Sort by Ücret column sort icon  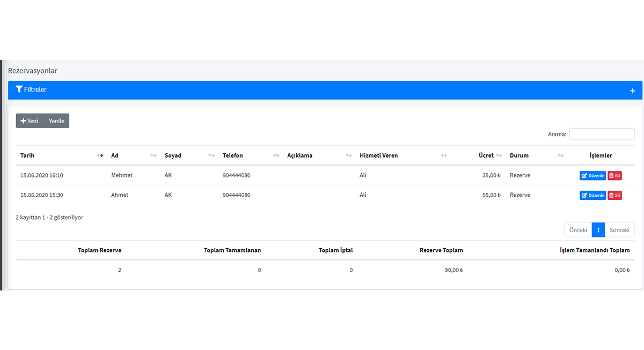[499, 155]
